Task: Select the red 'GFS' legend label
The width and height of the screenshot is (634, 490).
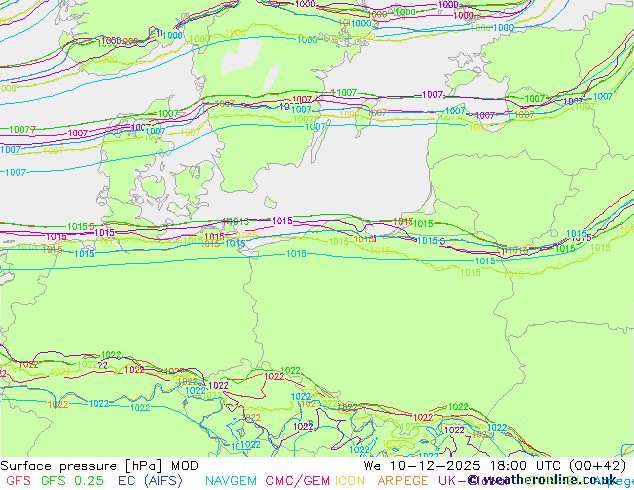Action: click(19, 481)
